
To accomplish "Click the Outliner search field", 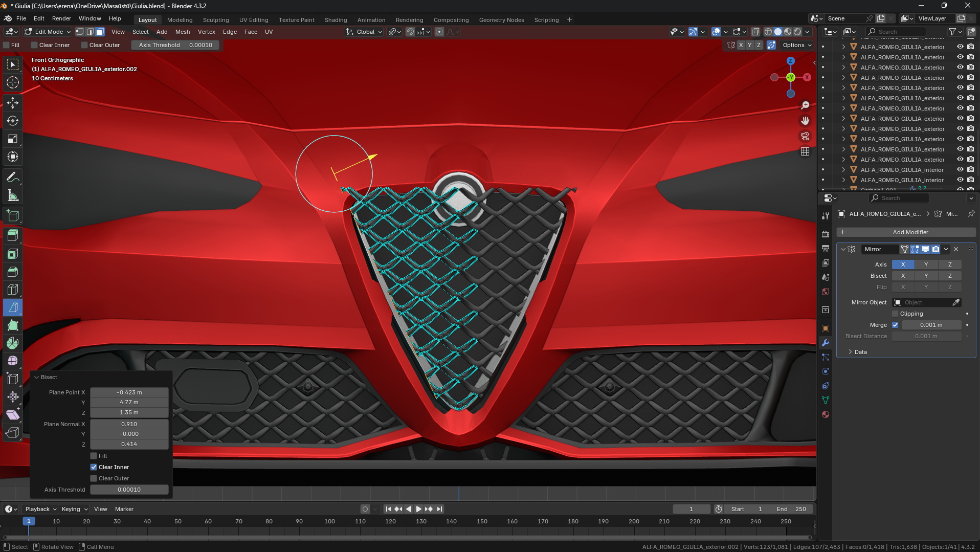I will (x=897, y=32).
